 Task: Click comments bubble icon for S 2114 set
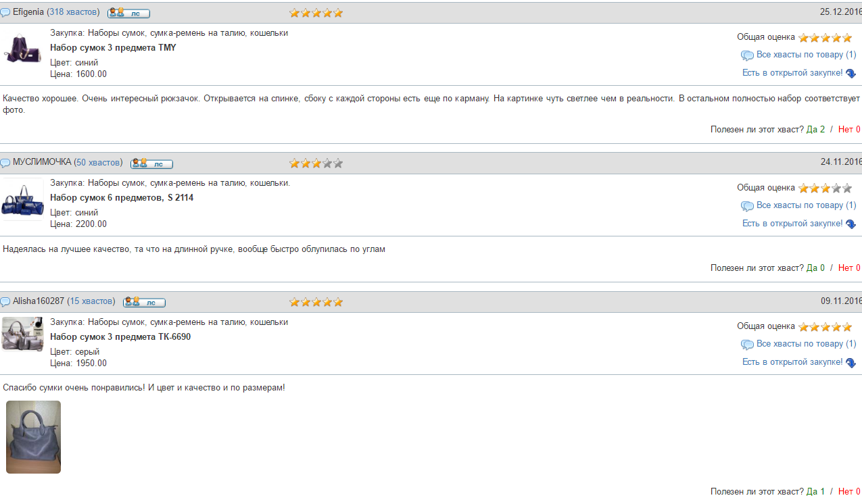747,206
